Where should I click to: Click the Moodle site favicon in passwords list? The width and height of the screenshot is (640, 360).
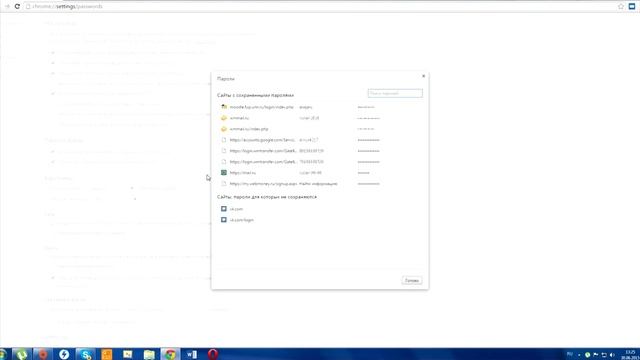point(224,107)
